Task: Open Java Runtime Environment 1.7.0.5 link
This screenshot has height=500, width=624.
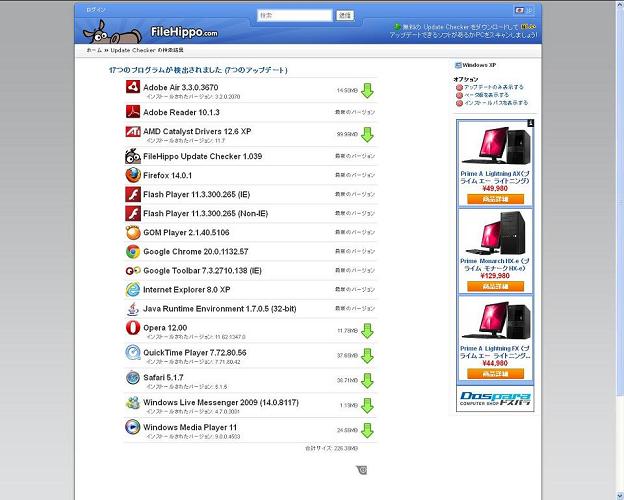Action: tap(220, 309)
